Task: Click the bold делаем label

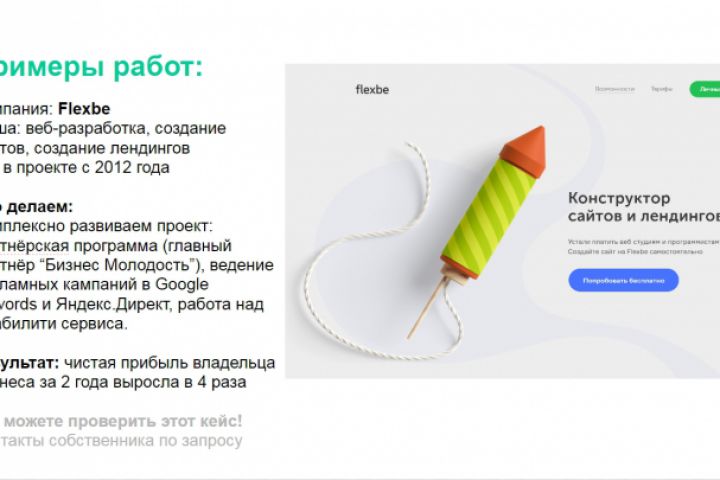Action: pos(40,207)
